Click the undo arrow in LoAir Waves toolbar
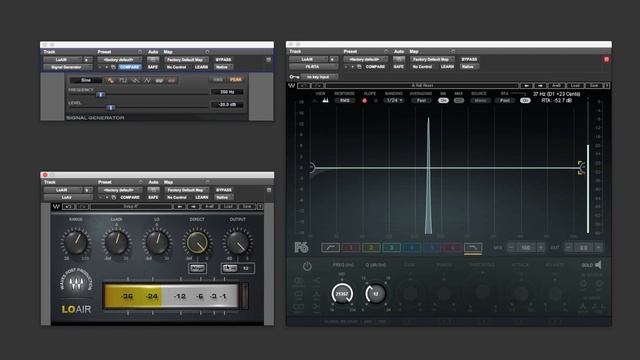This screenshot has width=640, height=360. click(69, 207)
